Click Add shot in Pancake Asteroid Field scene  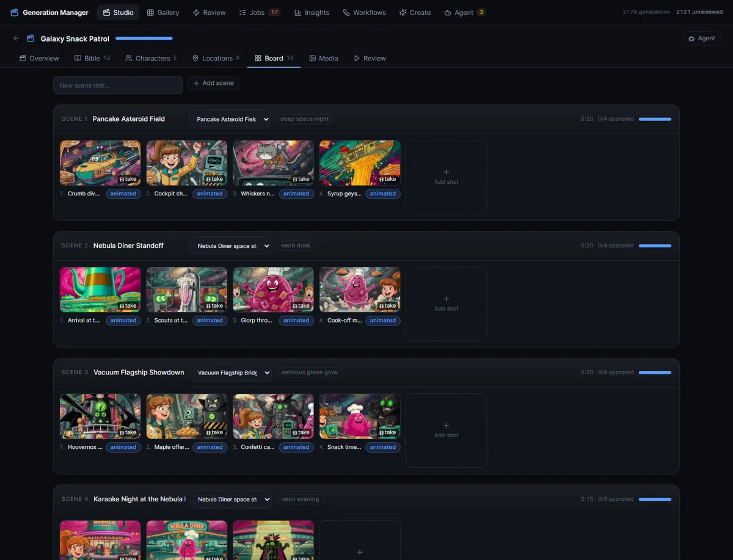pyautogui.click(x=447, y=177)
